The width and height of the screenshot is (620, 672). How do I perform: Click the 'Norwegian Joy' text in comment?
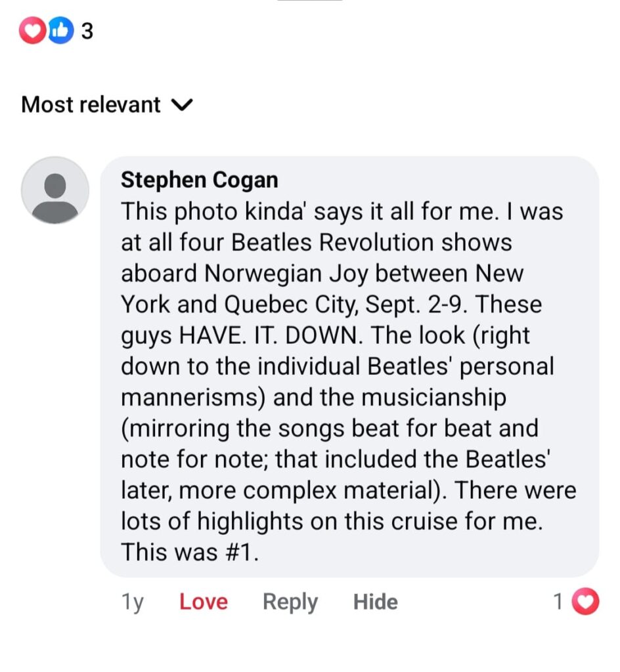pyautogui.click(x=282, y=274)
